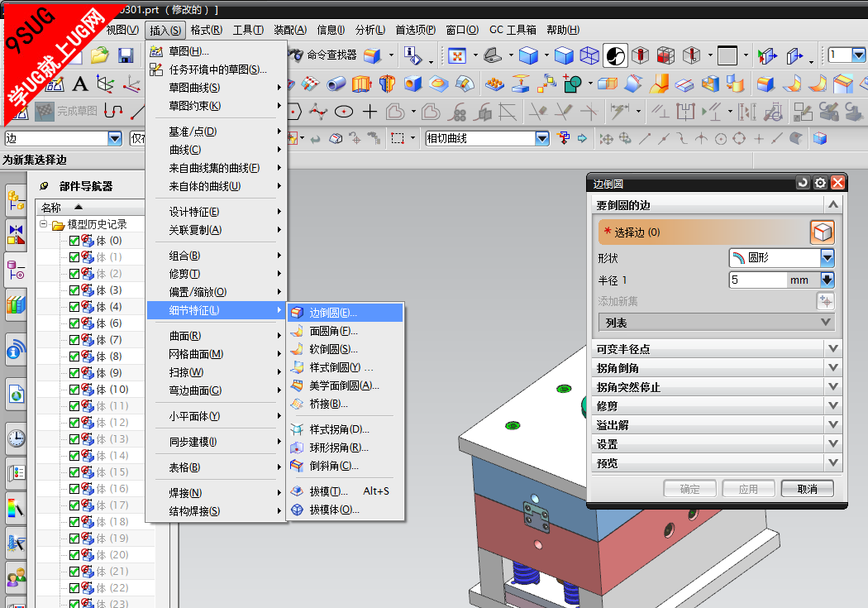The width and height of the screenshot is (868, 608).
Task: Click the 应用 button
Action: click(x=748, y=489)
